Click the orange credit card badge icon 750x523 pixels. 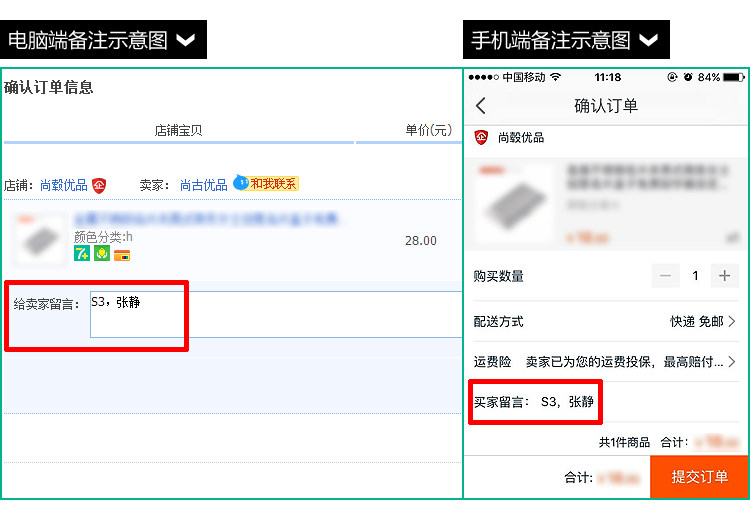(x=122, y=256)
